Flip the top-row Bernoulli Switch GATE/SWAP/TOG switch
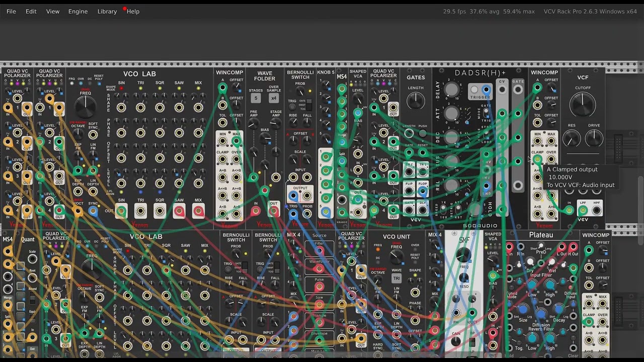The image size is (644, 362). point(309,104)
